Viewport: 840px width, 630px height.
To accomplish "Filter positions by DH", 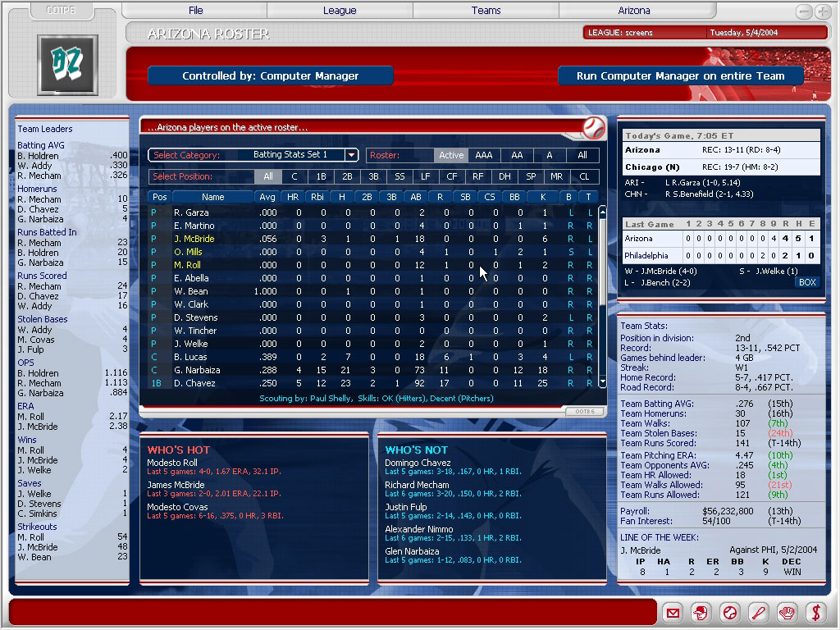I will [x=504, y=177].
